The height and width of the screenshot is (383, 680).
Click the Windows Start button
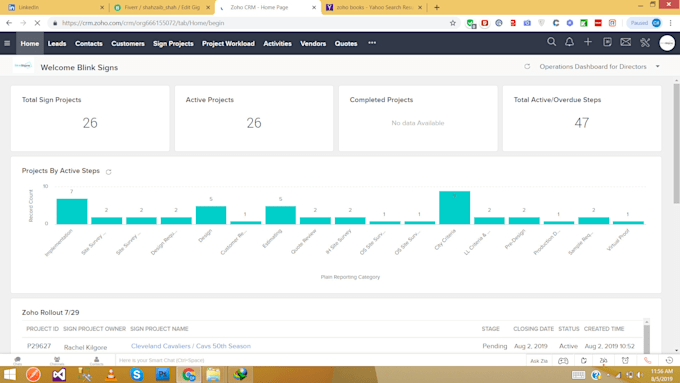click(10, 374)
